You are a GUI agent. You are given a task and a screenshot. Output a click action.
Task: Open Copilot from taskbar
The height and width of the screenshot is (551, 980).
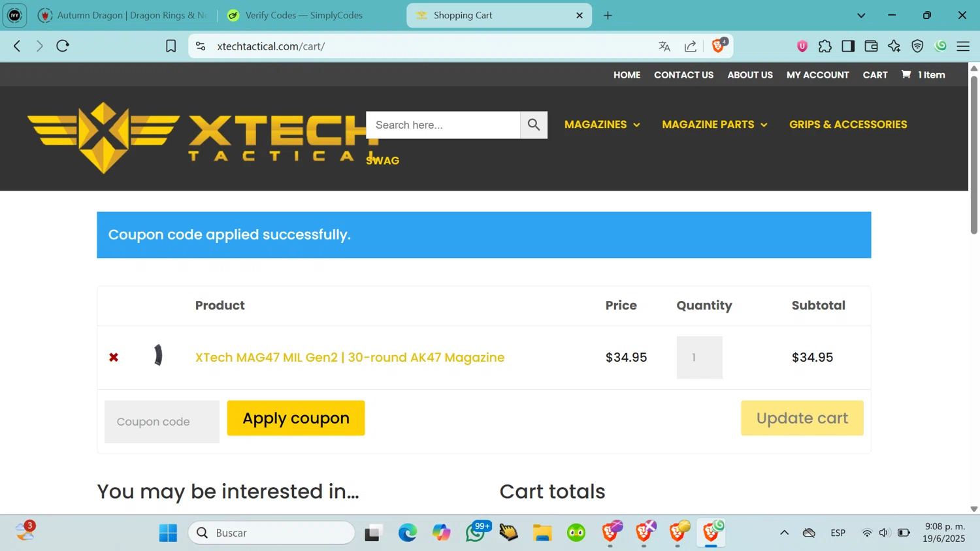[442, 533]
